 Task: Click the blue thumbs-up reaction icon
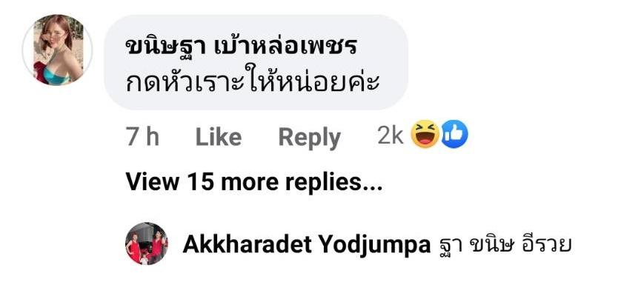(x=455, y=134)
